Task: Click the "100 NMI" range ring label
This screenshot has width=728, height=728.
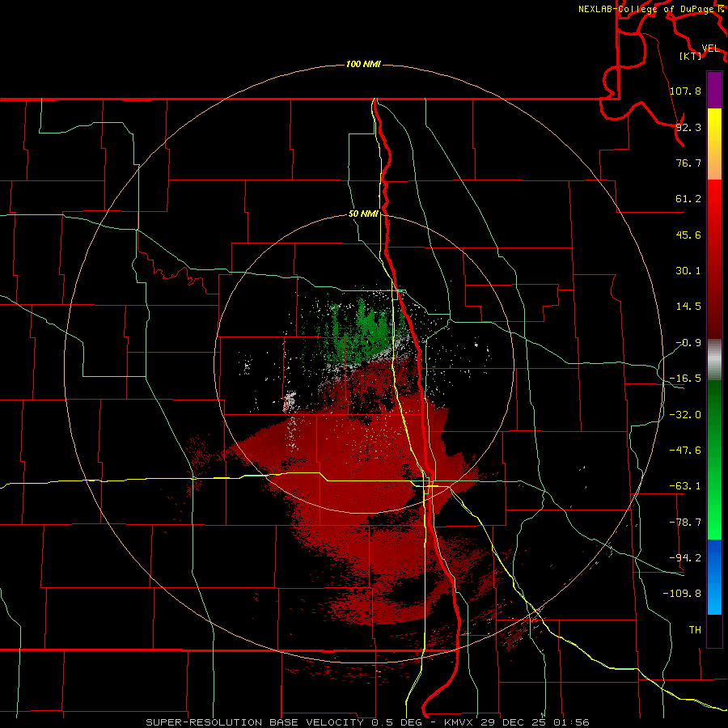Action: (363, 64)
